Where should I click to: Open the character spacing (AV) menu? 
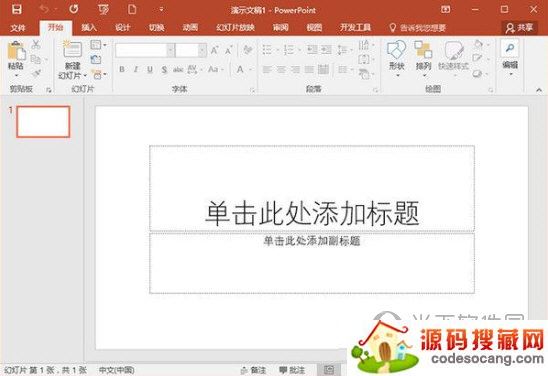[x=194, y=70]
